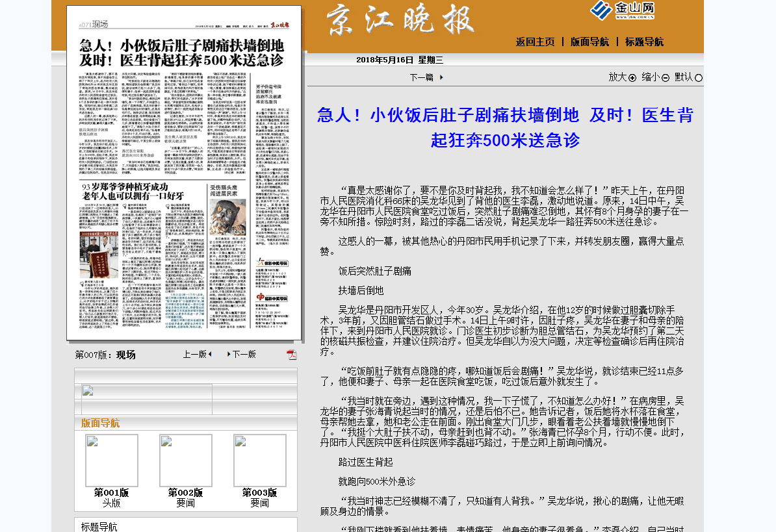776x532 pixels.
Task: Open 标题导航 in top navigation
Action: click(644, 42)
